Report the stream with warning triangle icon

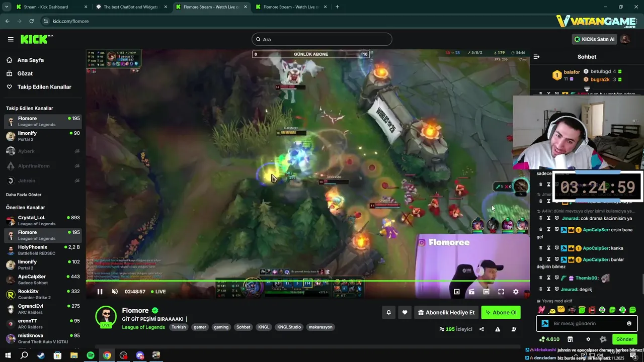coord(498,329)
